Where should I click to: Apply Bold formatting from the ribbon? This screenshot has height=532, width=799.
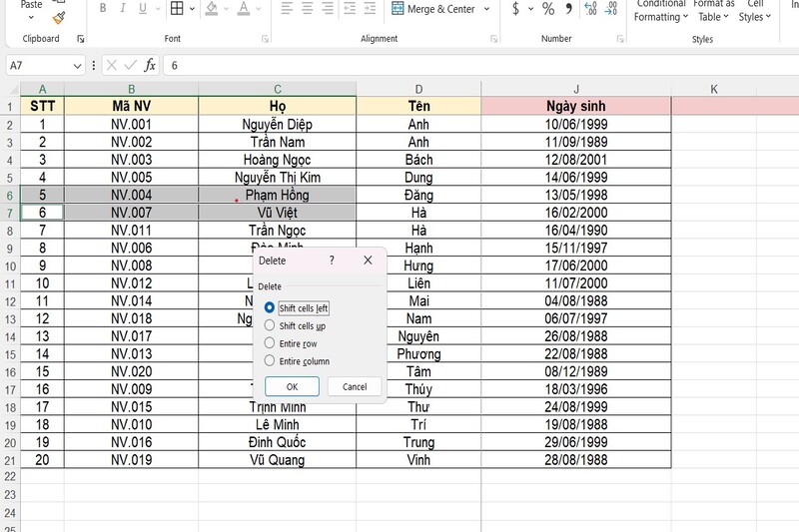(x=105, y=9)
